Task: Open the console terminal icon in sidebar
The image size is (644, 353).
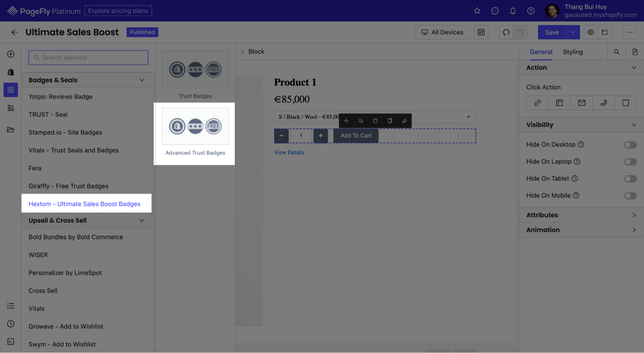Action: coord(11,342)
